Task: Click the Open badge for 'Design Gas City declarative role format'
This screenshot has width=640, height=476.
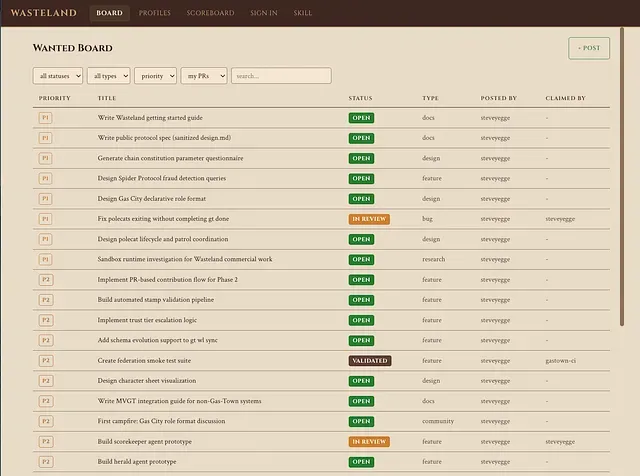Action: 361,198
